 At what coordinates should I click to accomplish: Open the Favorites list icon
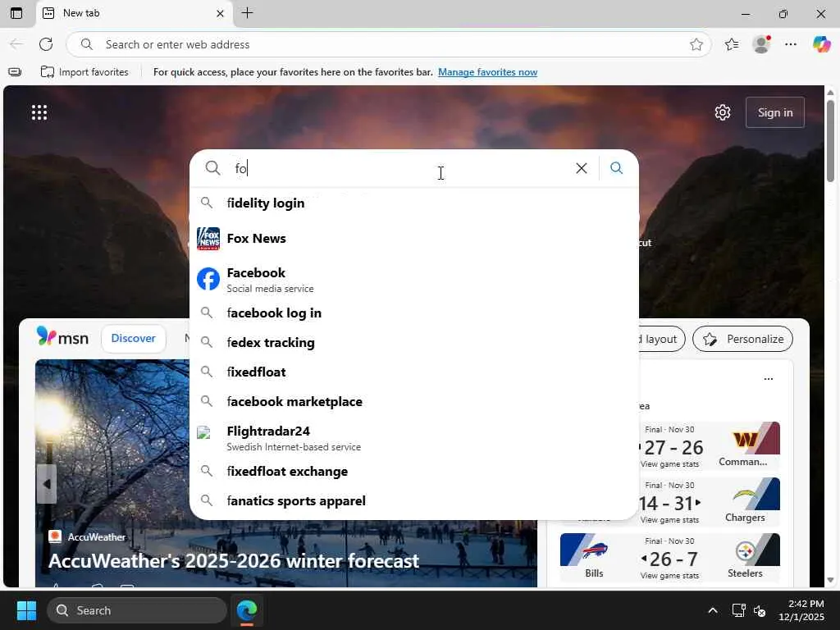coord(731,44)
